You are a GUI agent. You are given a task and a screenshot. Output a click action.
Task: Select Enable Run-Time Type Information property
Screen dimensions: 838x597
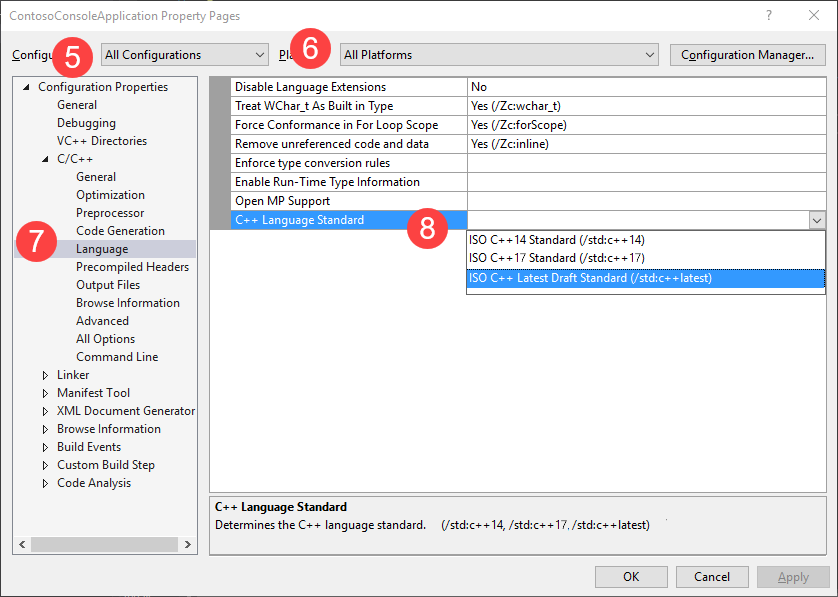point(349,182)
